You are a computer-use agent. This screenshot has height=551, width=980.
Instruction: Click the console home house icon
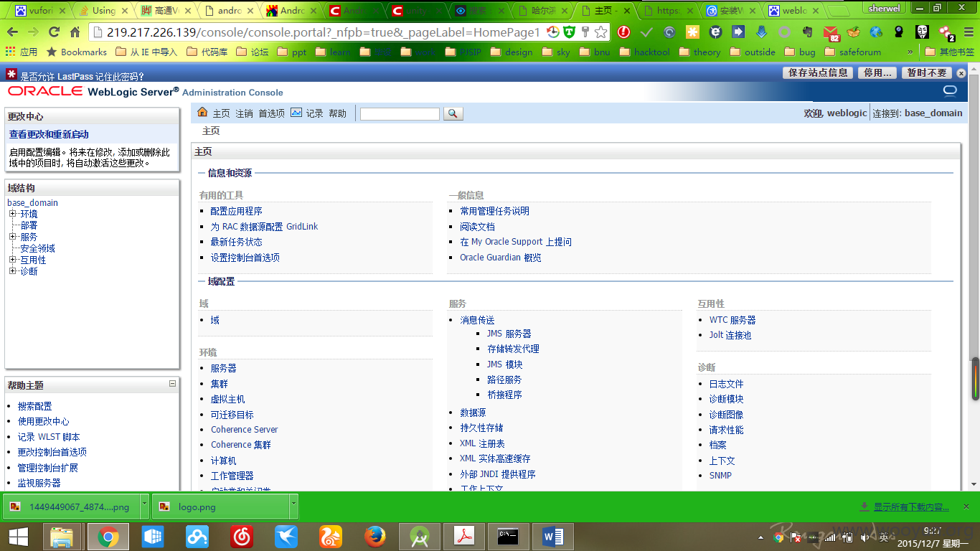(202, 113)
